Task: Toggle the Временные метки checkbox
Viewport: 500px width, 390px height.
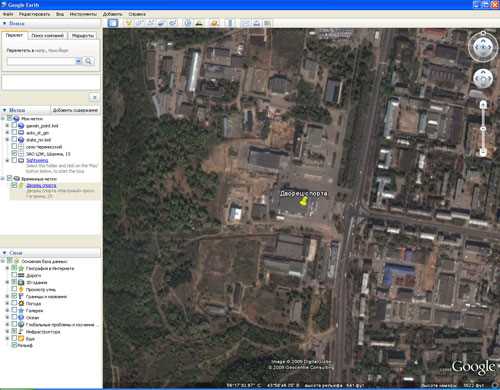Action: coord(9,179)
